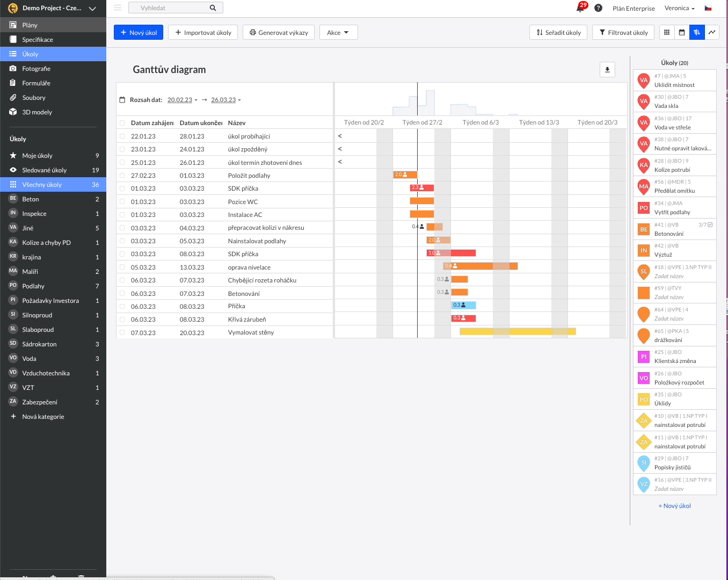728x580 pixels.
Task: Click the Vyhledat search field
Action: (x=172, y=8)
